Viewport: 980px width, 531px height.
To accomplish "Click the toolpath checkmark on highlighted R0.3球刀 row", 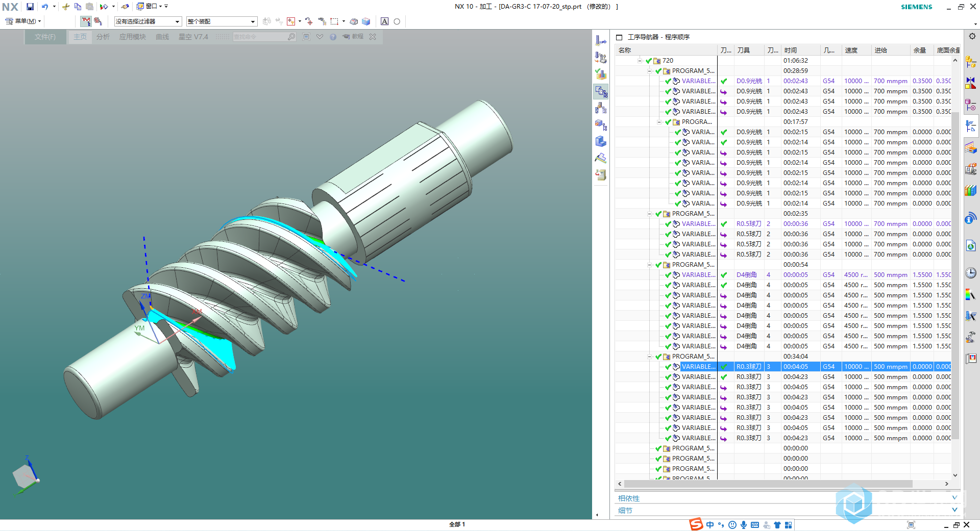I will point(724,367).
